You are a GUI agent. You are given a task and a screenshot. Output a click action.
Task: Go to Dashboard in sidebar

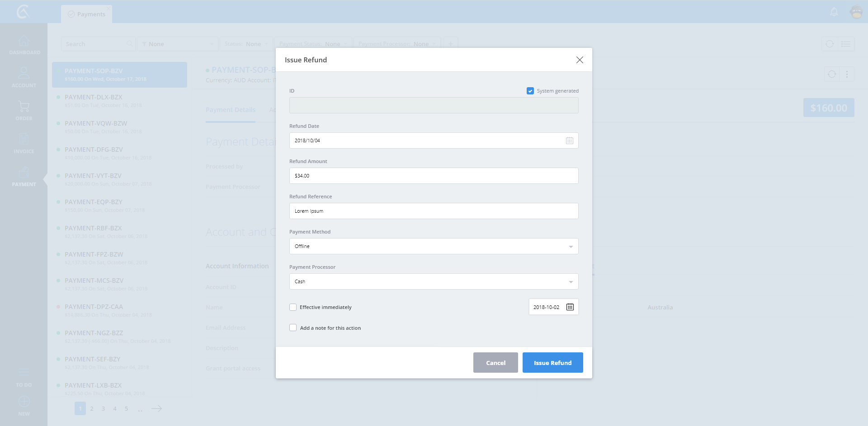click(x=24, y=45)
